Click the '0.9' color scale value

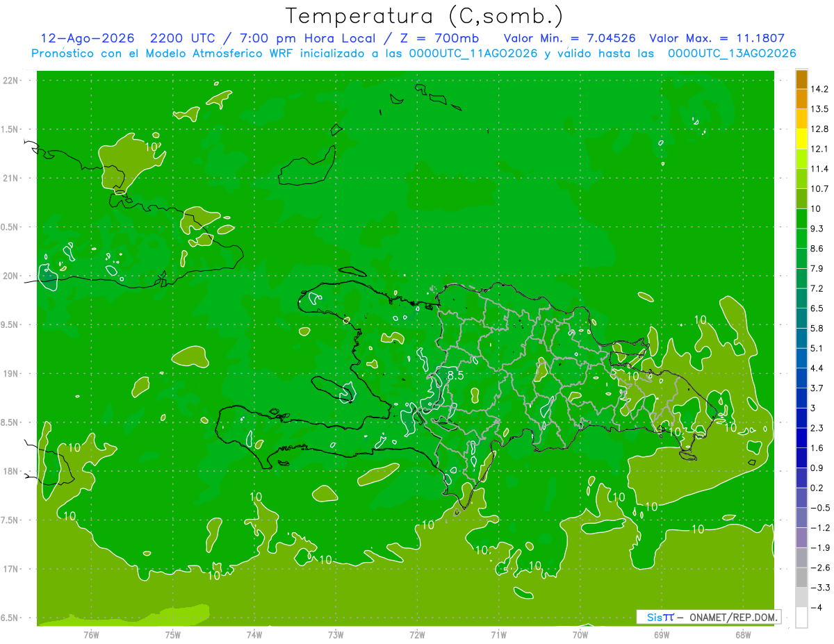817,468
